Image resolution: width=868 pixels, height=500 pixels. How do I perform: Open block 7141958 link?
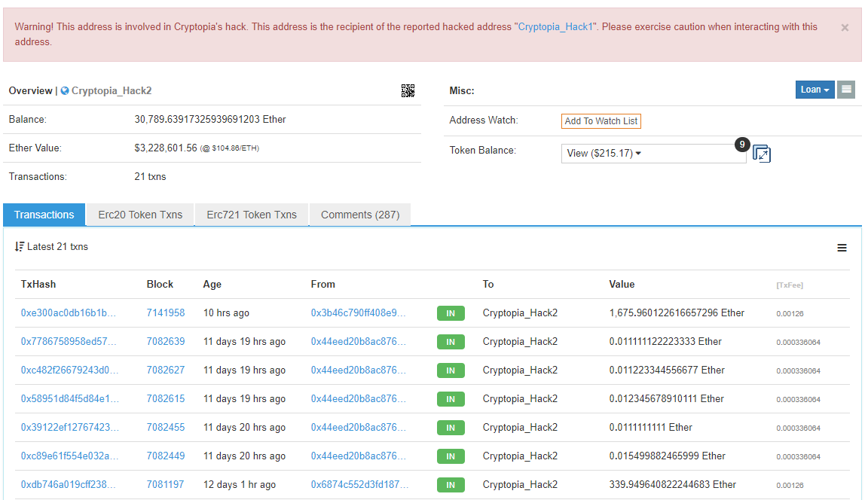[x=166, y=313]
